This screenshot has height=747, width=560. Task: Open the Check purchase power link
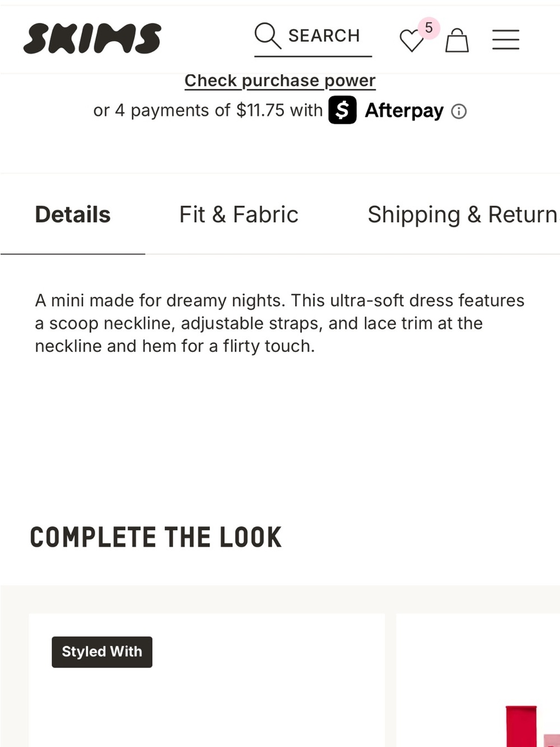click(280, 81)
